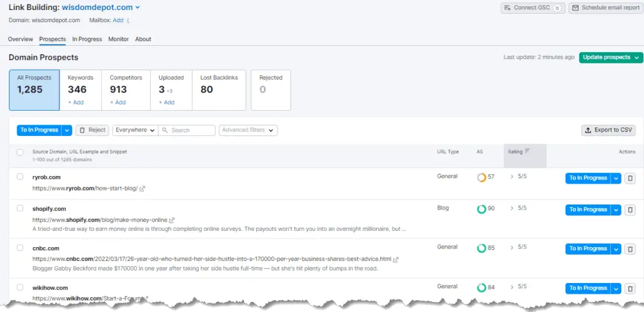Click the Mailbox Add link
The height and width of the screenshot is (312, 644).
(x=118, y=20)
